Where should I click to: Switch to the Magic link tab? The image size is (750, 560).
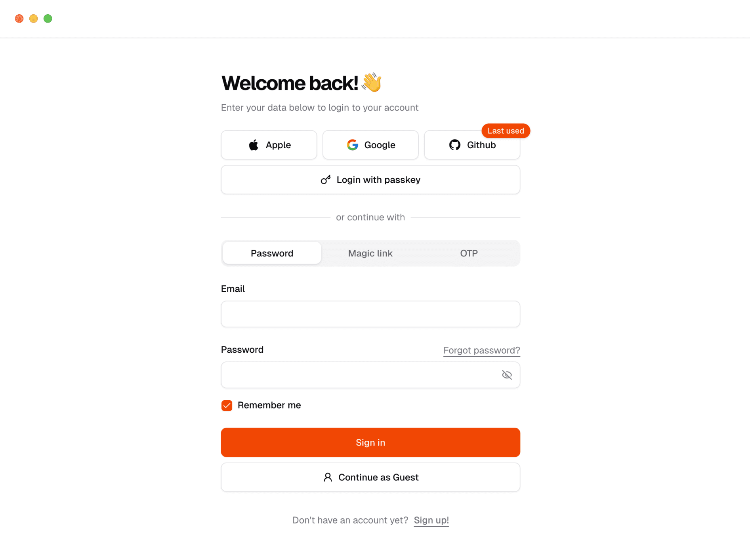tap(370, 253)
